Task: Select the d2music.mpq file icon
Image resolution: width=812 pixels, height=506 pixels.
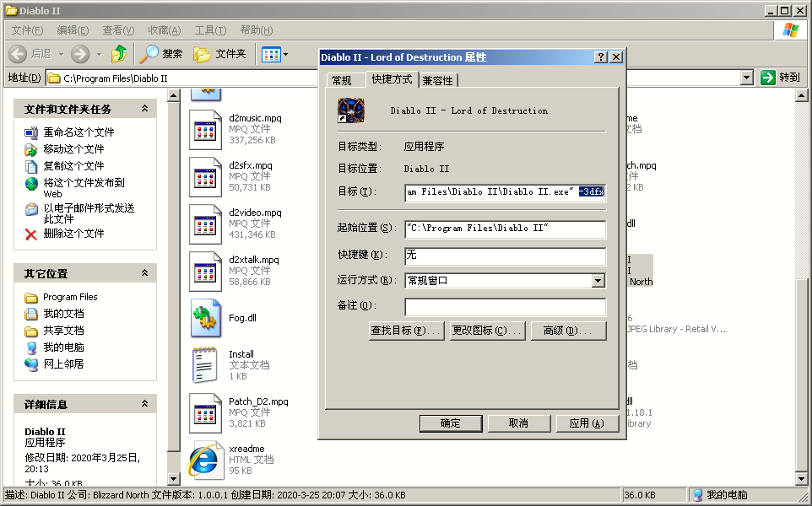Action: coord(205,129)
